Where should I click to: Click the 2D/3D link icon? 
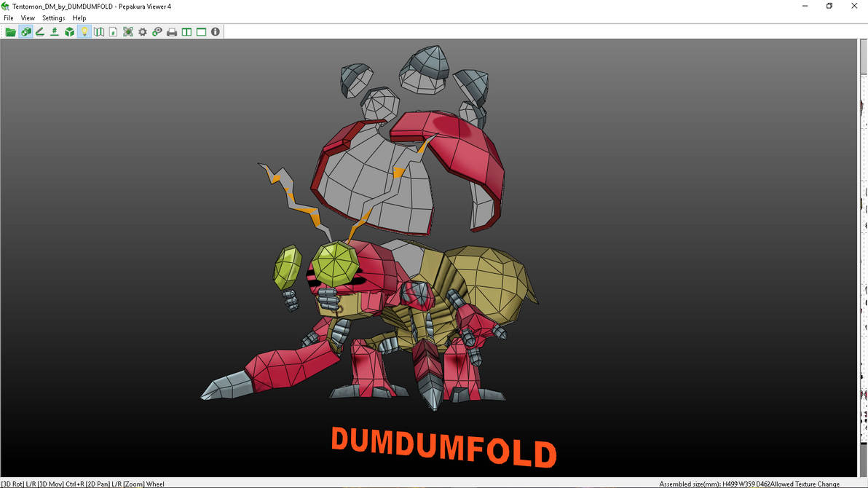point(157,31)
